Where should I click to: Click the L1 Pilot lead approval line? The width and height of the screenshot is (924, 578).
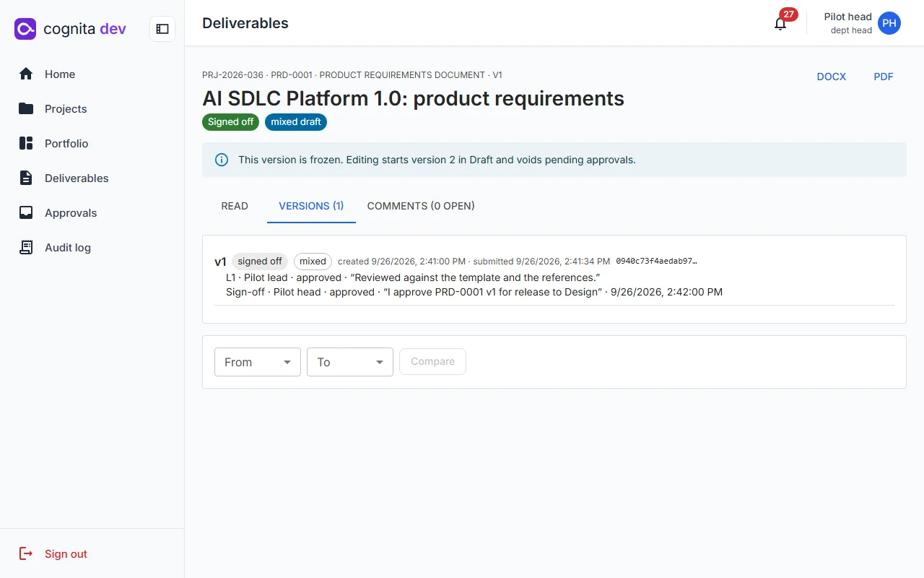(x=413, y=277)
